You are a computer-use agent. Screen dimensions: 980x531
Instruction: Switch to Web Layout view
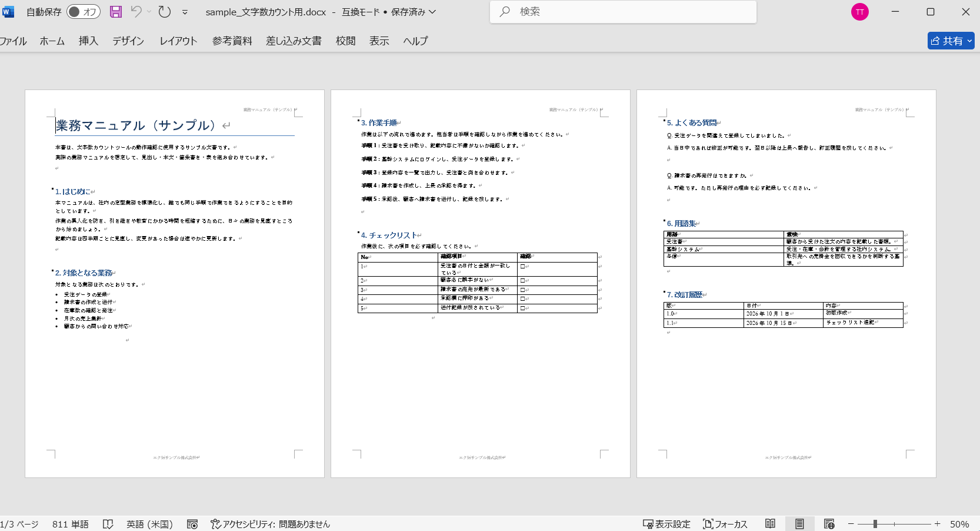pos(829,524)
